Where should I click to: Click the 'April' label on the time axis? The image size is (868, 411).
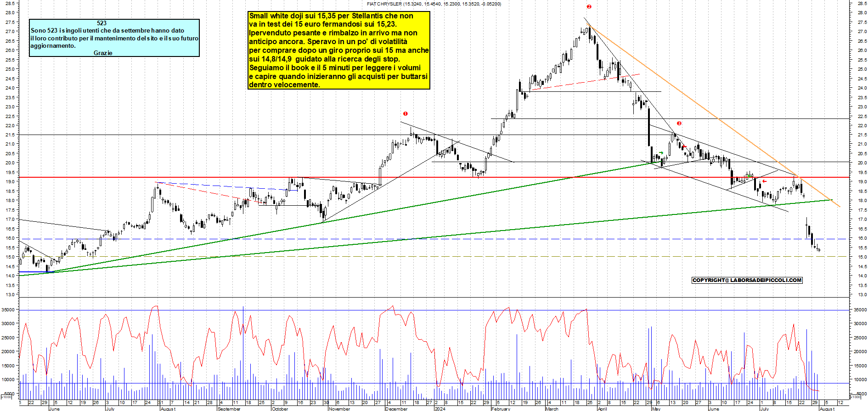tap(602, 409)
